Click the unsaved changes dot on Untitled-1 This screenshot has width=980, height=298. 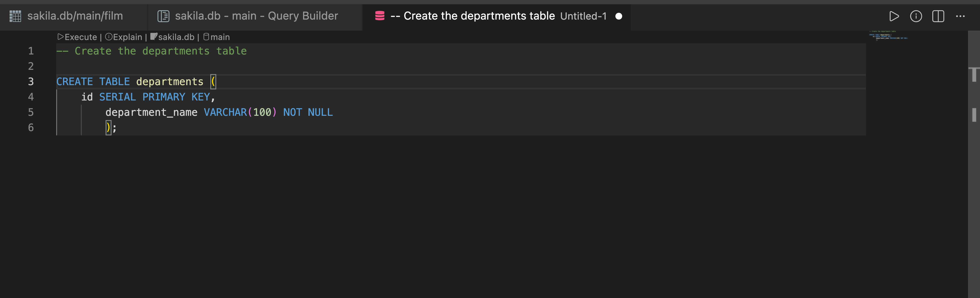pyautogui.click(x=619, y=16)
